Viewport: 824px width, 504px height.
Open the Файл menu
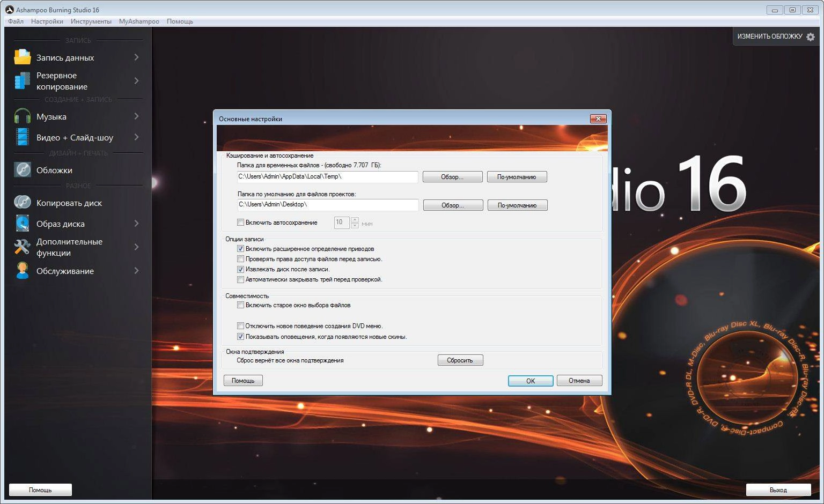16,21
